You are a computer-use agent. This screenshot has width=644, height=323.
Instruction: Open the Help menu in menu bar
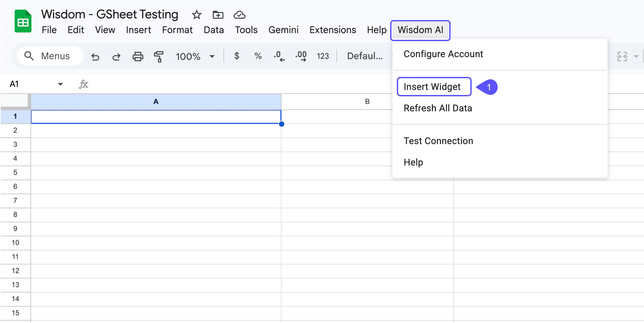tap(376, 30)
